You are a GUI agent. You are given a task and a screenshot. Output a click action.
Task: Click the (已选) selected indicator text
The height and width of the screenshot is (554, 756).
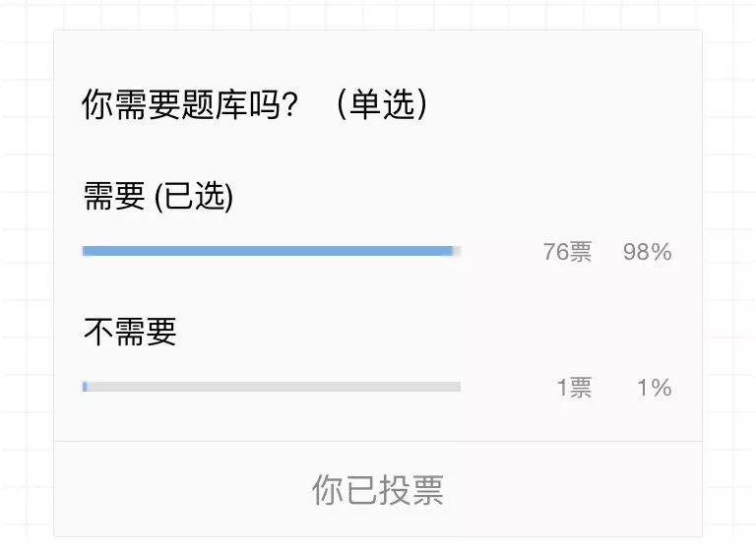tap(194, 196)
